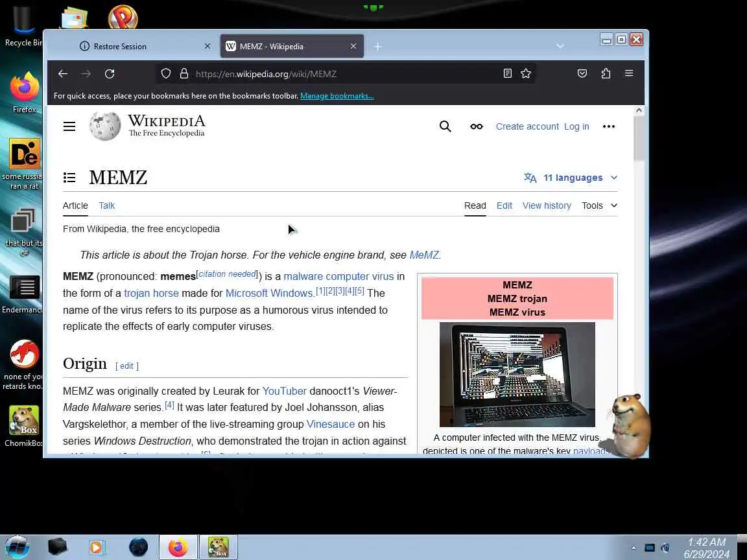Click the Wikipedia globe logo
Viewport: 747px width, 560px height.
coord(105,126)
